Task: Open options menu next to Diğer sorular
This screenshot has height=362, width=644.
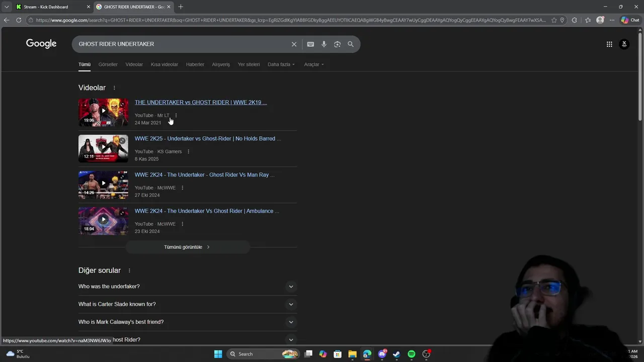Action: pos(129,270)
